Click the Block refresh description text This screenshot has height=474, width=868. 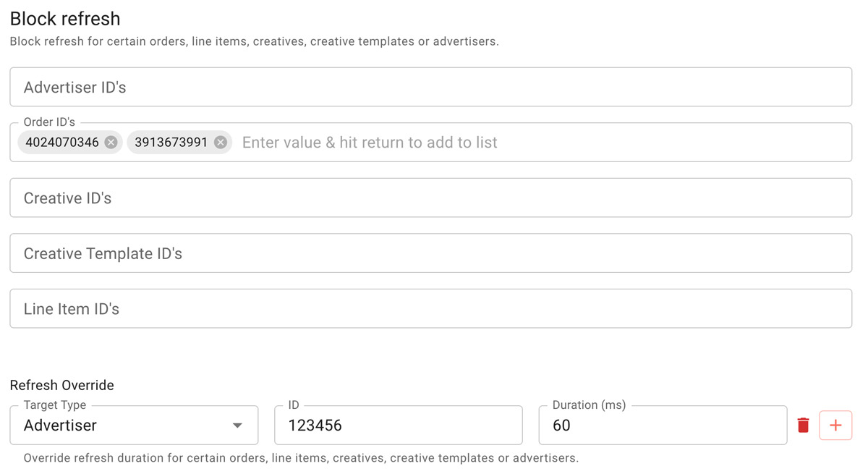coord(255,41)
